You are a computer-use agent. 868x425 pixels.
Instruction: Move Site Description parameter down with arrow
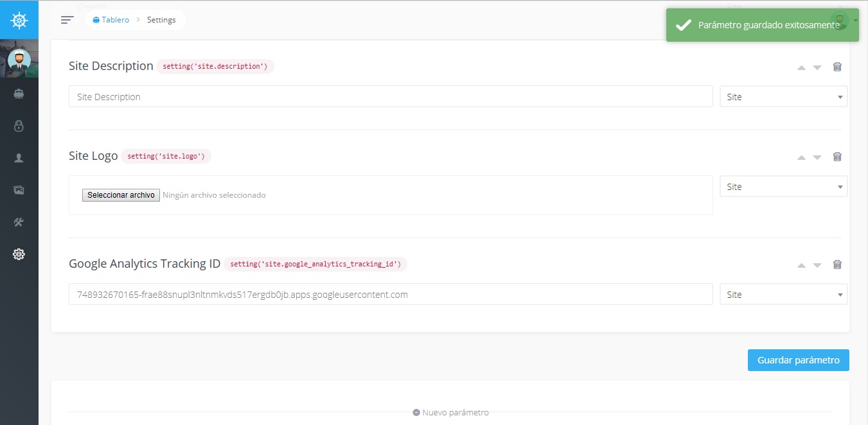817,67
